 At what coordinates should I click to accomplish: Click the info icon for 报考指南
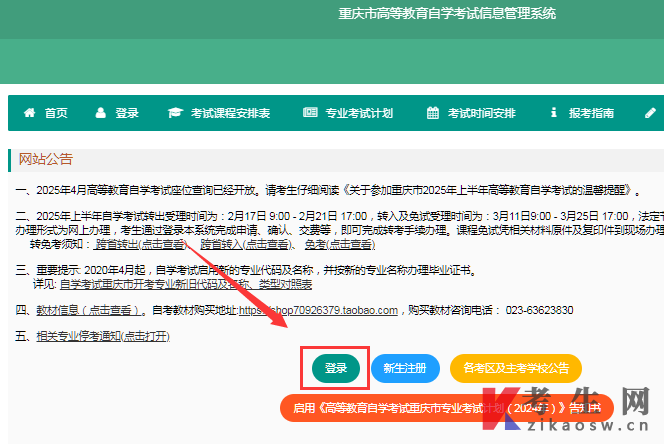(553, 112)
